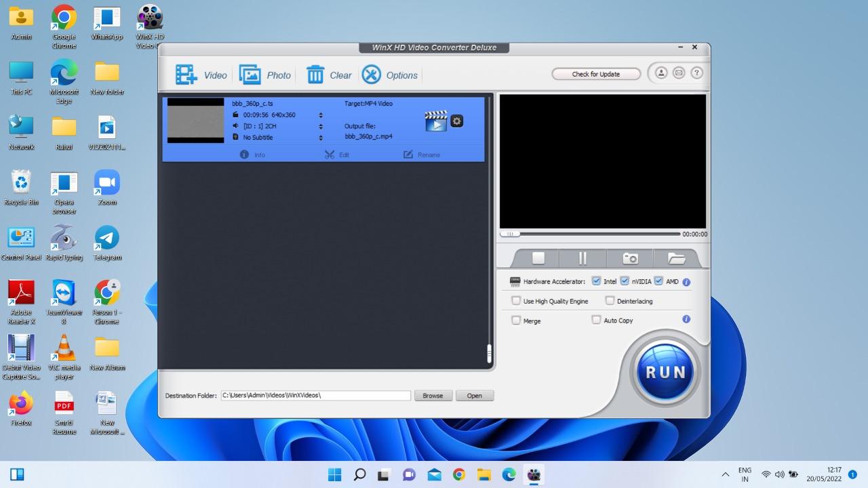Click the Clear trash icon
The image size is (868, 488).
pos(315,75)
